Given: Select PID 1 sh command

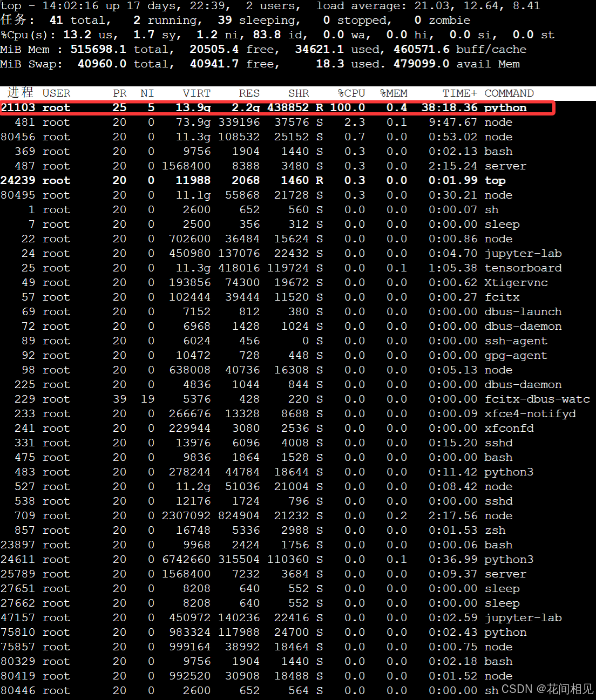Looking at the screenshot, I should pyautogui.click(x=491, y=209).
